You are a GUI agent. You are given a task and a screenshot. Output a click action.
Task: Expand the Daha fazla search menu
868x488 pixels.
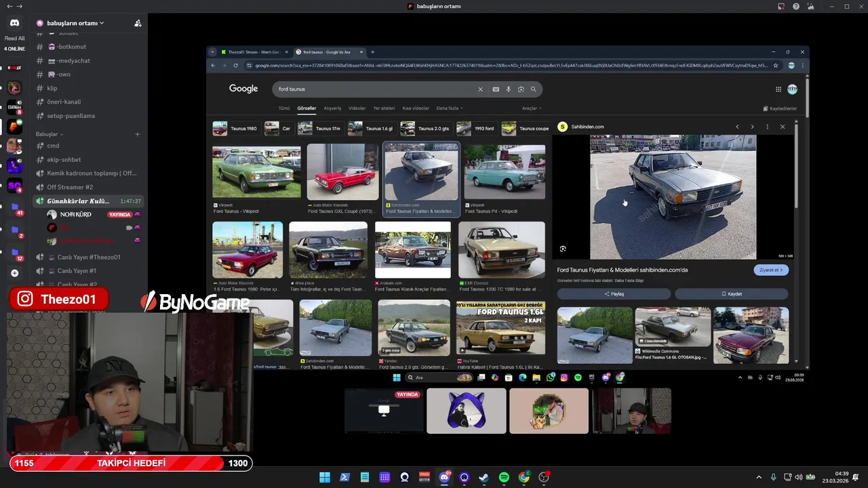(450, 108)
